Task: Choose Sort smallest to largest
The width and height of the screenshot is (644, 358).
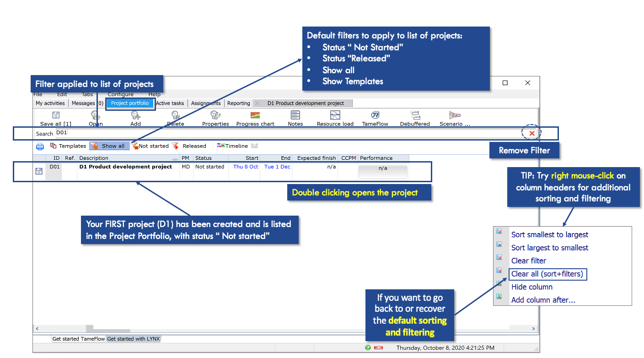Action: (x=550, y=235)
